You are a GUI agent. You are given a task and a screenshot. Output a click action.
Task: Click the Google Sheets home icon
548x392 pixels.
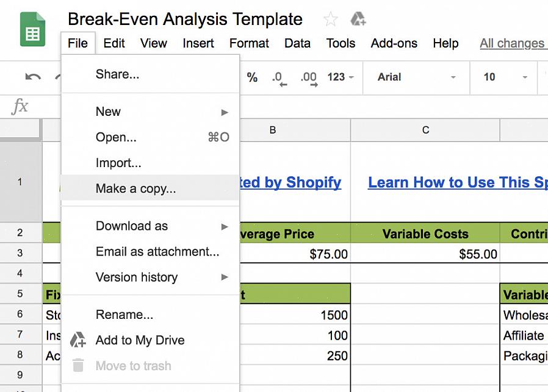(32, 29)
